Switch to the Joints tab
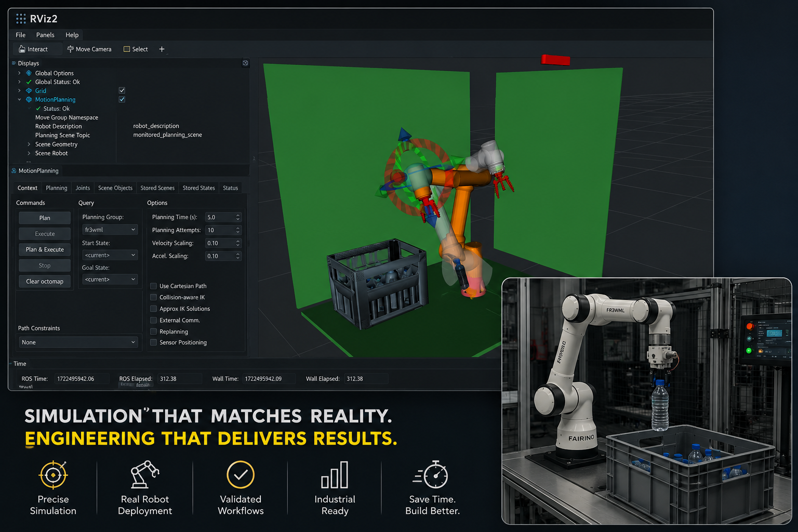Viewport: 798px width, 532px height. [x=83, y=188]
